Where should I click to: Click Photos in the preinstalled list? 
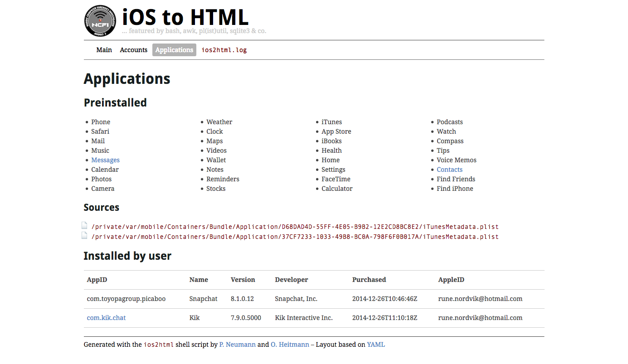pos(101,179)
